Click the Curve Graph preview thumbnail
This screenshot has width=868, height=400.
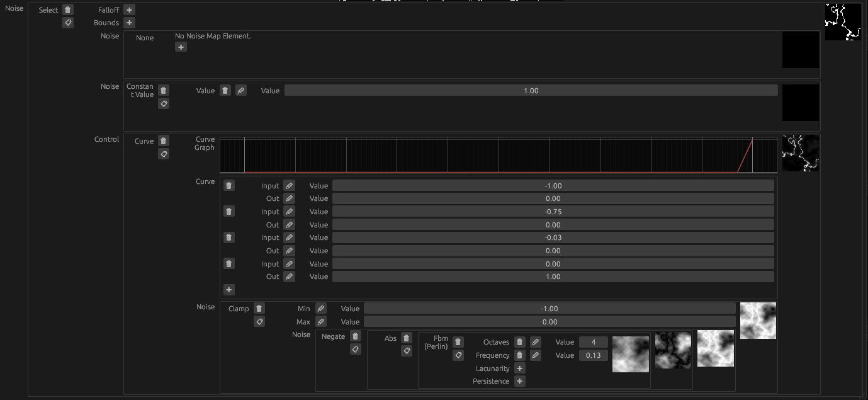(x=800, y=153)
